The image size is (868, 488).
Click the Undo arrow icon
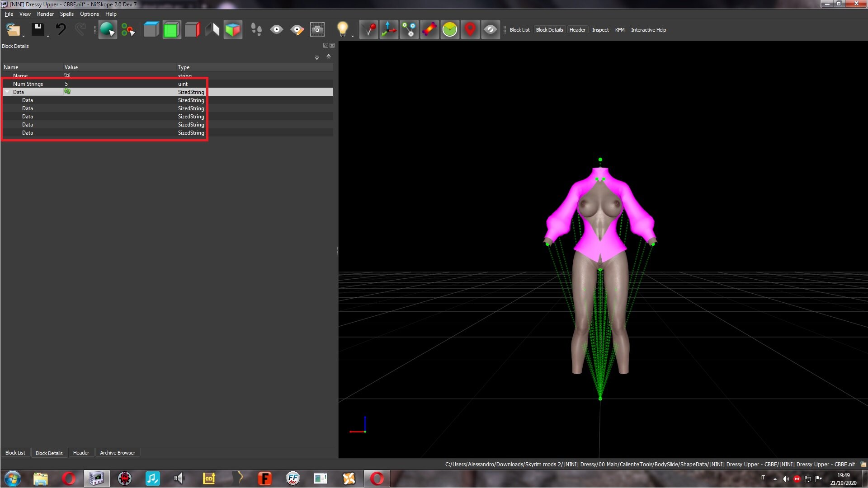[x=61, y=29]
